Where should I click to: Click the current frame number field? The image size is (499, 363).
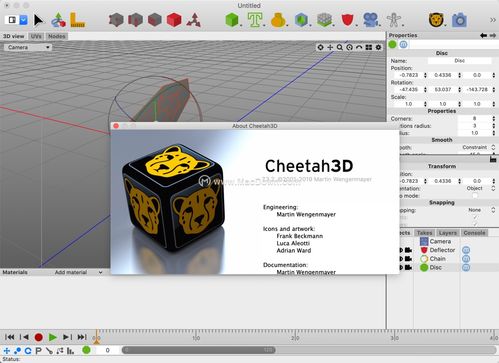[x=107, y=350]
